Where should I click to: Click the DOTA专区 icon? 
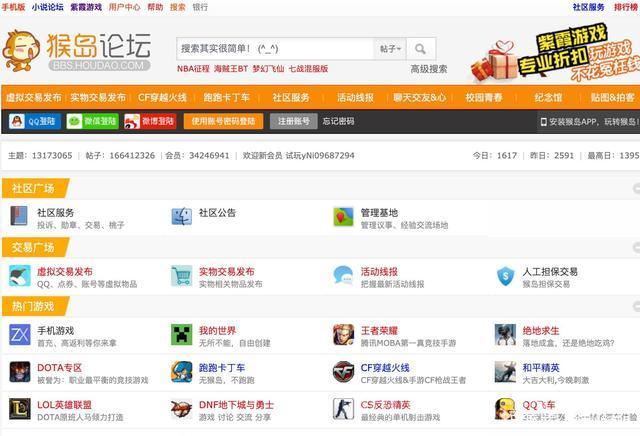(x=20, y=372)
